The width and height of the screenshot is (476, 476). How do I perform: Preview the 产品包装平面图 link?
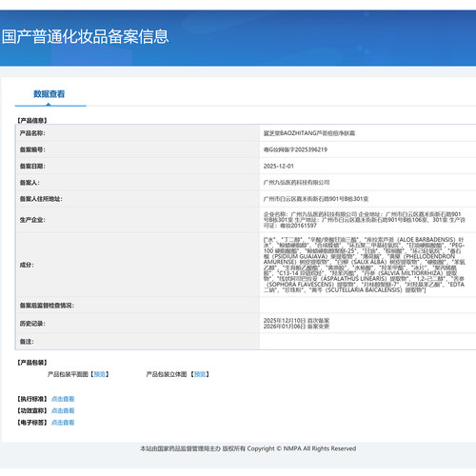click(x=100, y=374)
